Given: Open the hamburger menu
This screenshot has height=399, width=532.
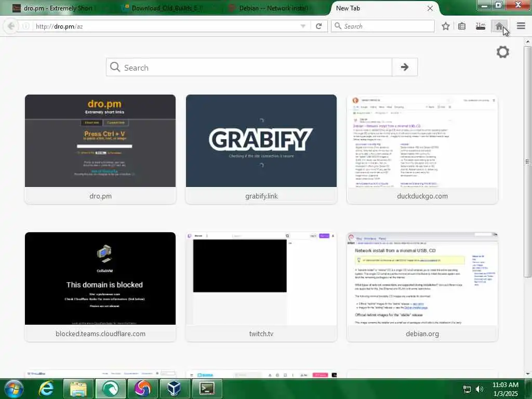Looking at the screenshot, I should [x=521, y=26].
